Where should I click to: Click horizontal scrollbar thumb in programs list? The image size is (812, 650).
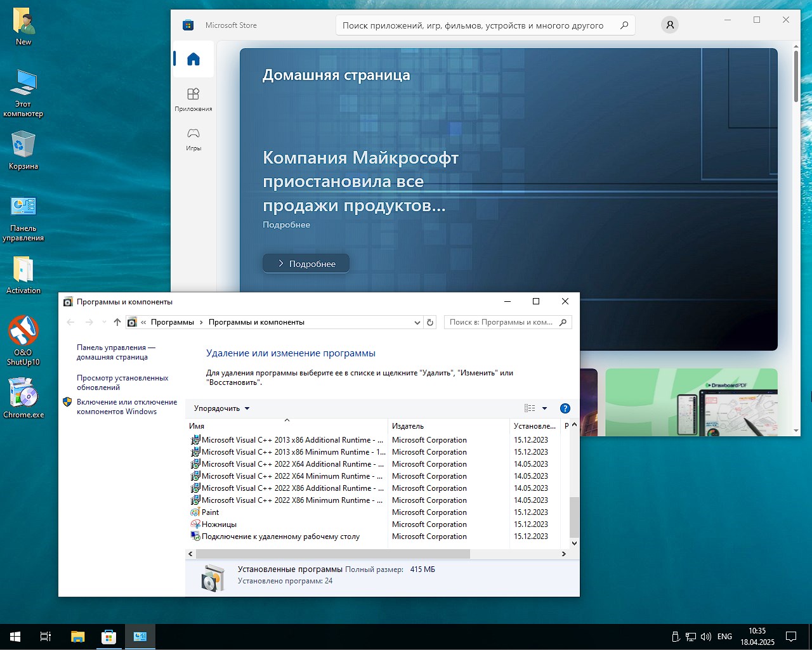pos(333,554)
